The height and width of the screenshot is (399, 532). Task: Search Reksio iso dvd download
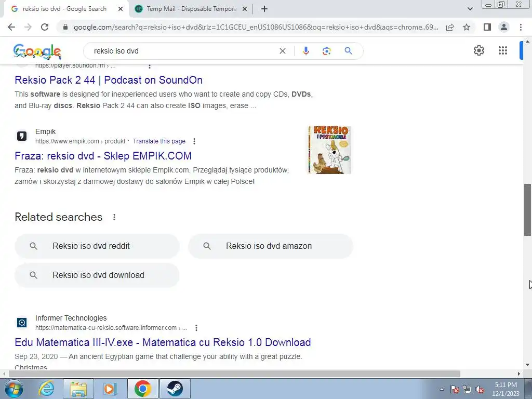tap(97, 275)
